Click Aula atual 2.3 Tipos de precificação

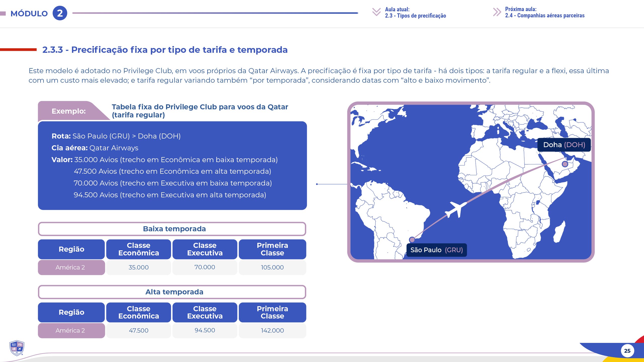pyautogui.click(x=415, y=13)
